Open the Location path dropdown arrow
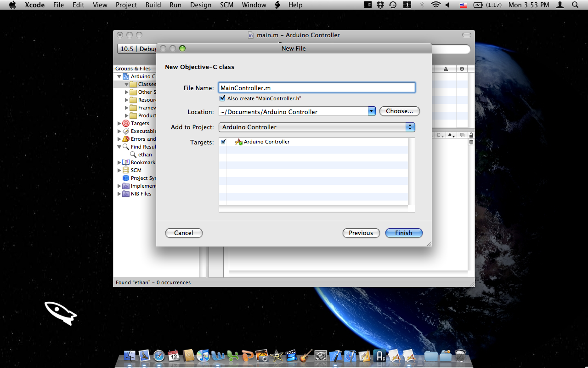Image resolution: width=588 pixels, height=368 pixels. click(372, 111)
